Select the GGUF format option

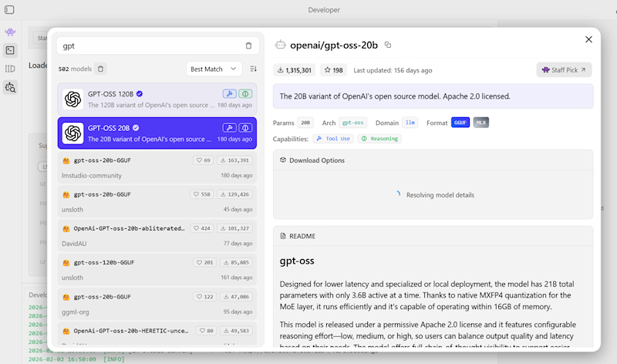click(x=460, y=123)
